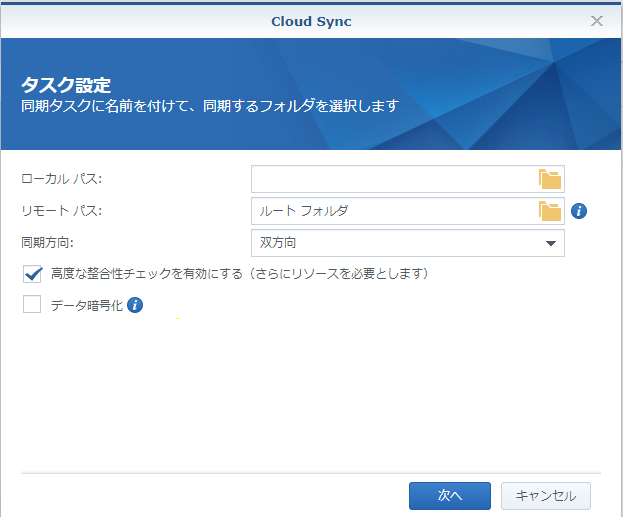Open the 同期方向 dropdown
This screenshot has height=517, width=623.
pos(408,243)
